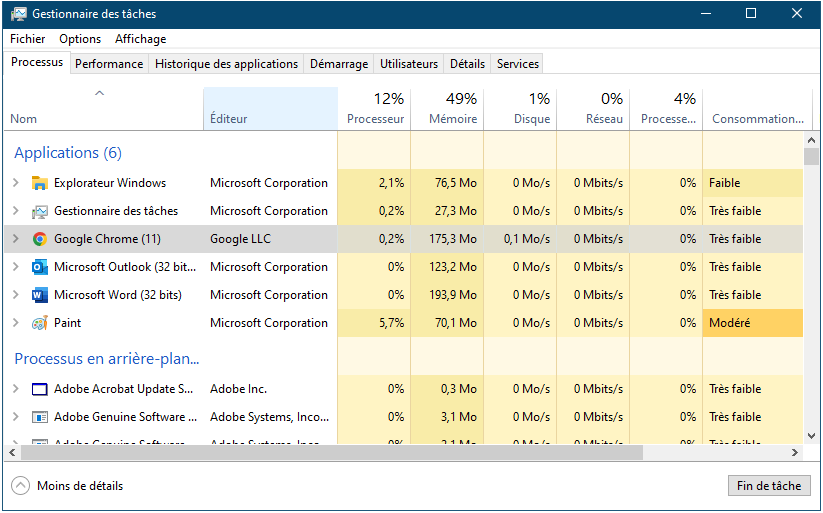Click the Paint palette icon
Screen dimensions: 823x513
pos(39,323)
